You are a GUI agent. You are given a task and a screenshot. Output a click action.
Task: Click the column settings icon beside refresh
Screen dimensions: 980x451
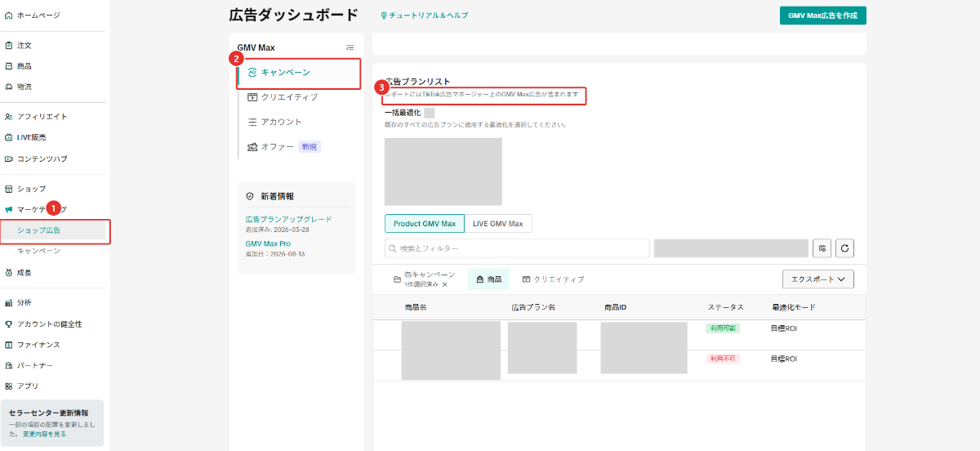click(822, 248)
